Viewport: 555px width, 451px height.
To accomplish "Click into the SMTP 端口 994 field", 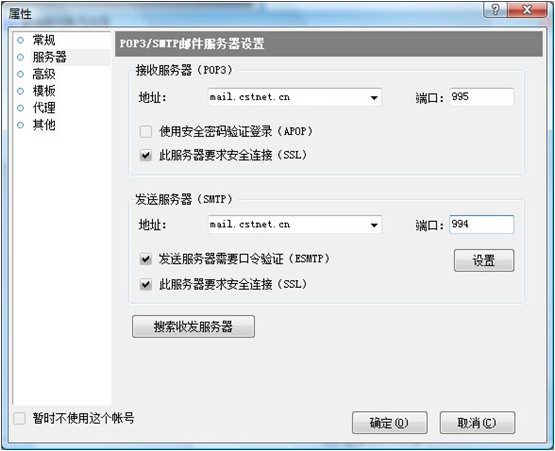I will click(x=481, y=224).
